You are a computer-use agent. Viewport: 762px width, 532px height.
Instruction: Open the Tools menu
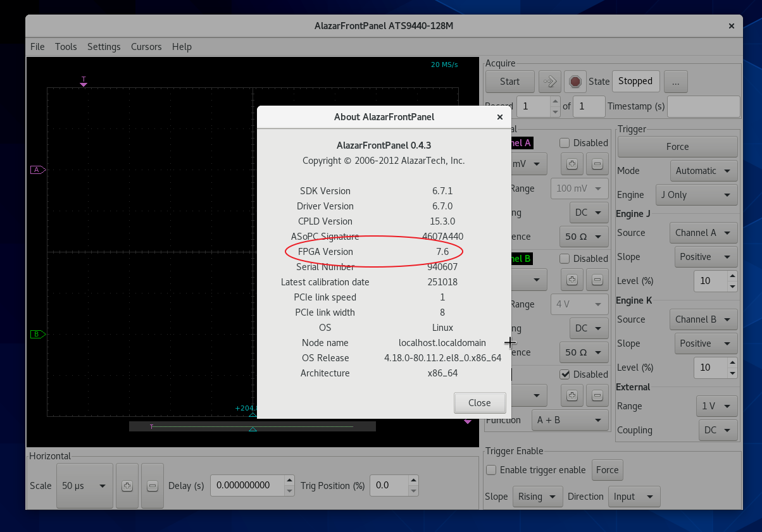point(66,47)
